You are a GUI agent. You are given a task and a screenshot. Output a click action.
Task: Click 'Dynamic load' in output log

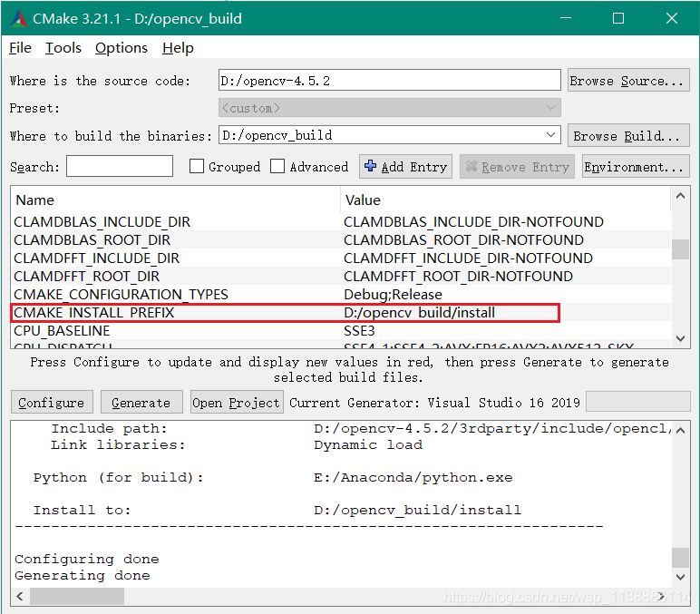[x=368, y=444]
